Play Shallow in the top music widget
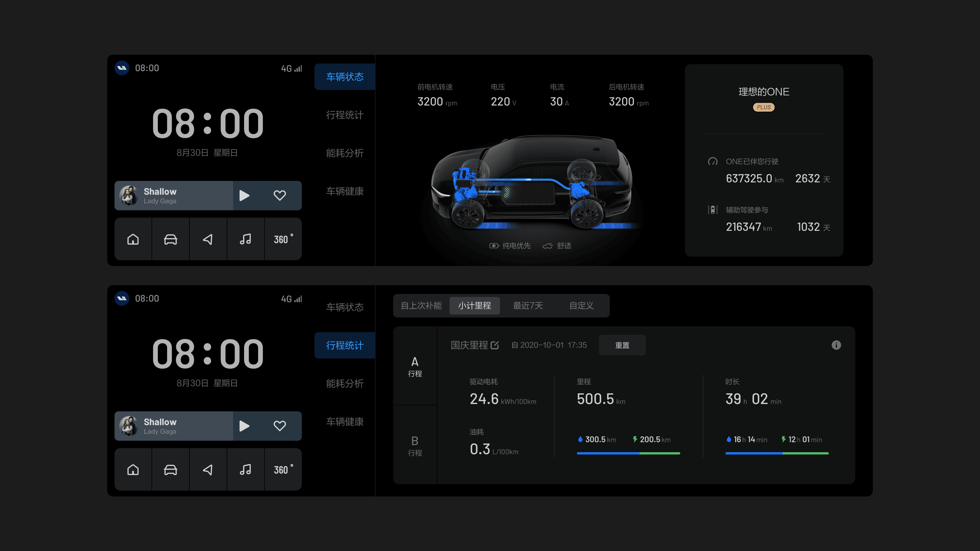Screen dimensions: 980x551 244,196
